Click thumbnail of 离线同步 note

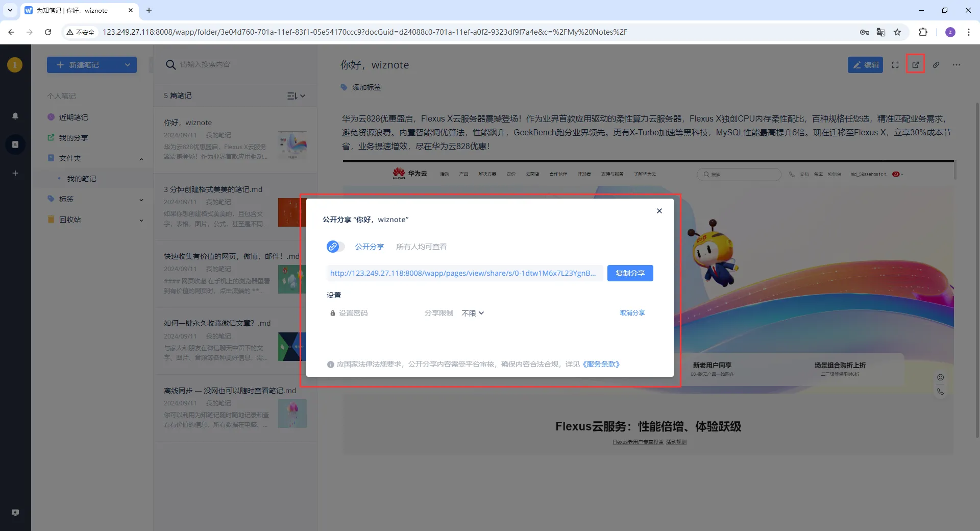pos(292,414)
